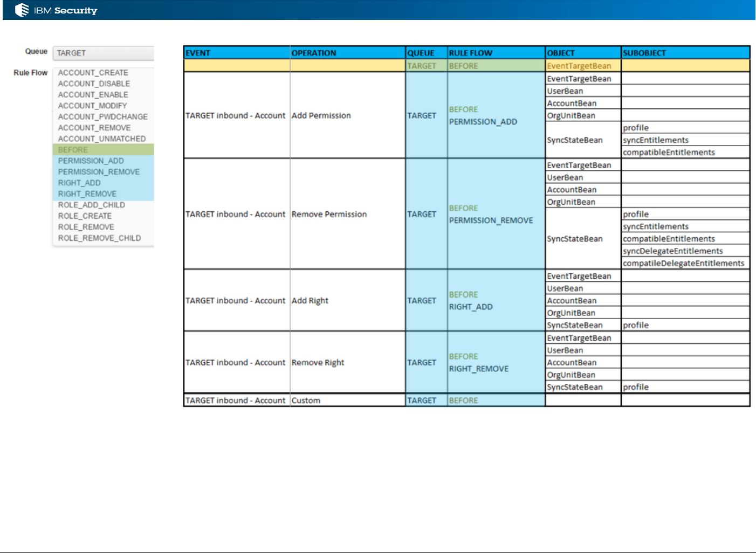The height and width of the screenshot is (553, 756).
Task: Click the orange EventTargetBean cell
Action: click(x=583, y=66)
